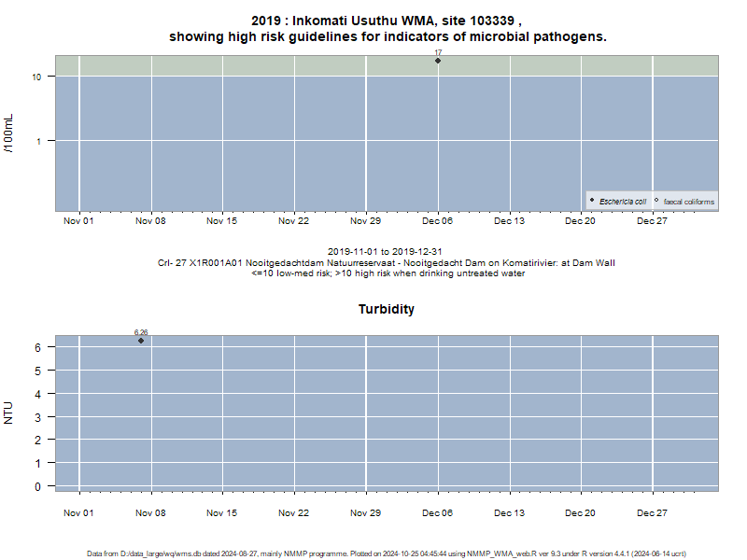Click 'Dec 27' under the microbial chart

click(x=652, y=221)
